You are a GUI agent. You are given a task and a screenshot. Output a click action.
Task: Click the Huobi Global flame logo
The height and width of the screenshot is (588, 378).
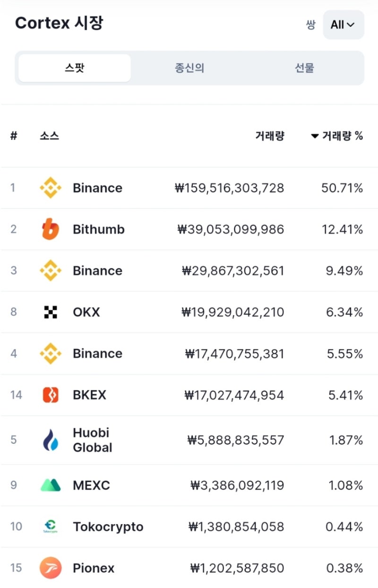[x=51, y=440]
